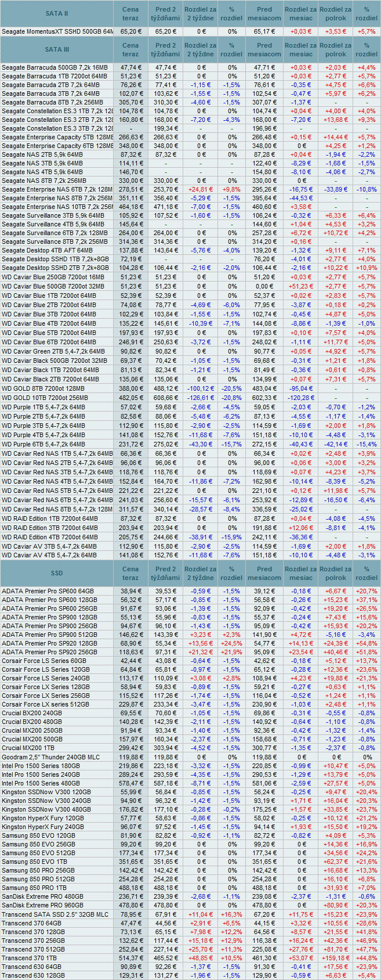
Task: Click Samsung 850 PRO 512GB
Action: (x=38, y=879)
